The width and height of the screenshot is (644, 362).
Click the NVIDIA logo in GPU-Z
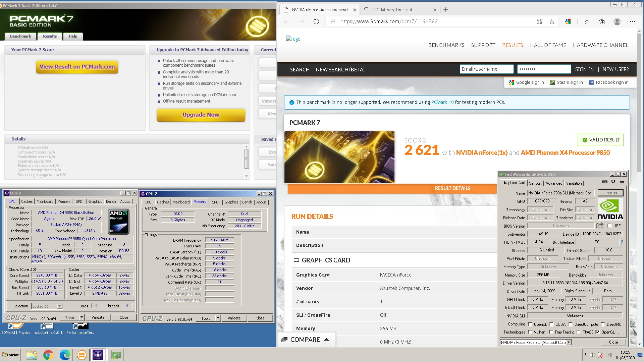[610, 209]
